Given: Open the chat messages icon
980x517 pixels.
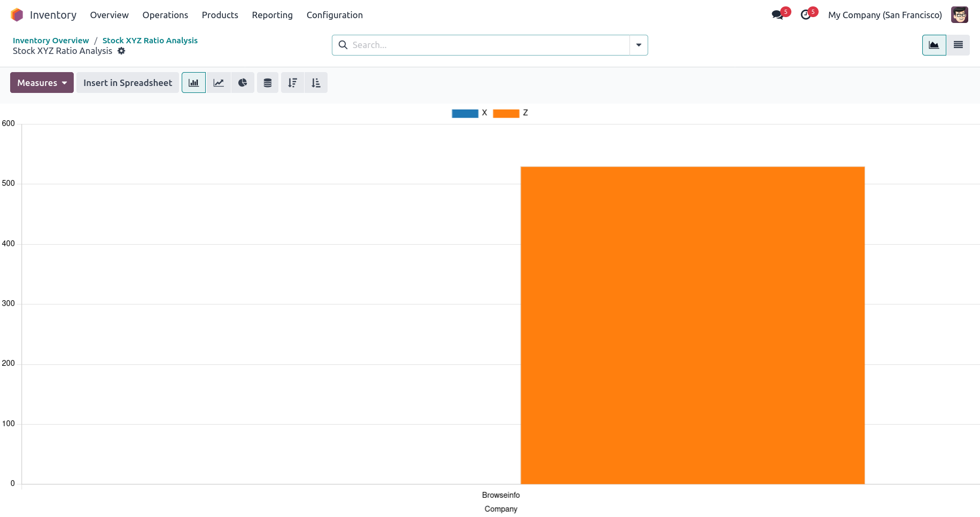Looking at the screenshot, I should [x=777, y=15].
